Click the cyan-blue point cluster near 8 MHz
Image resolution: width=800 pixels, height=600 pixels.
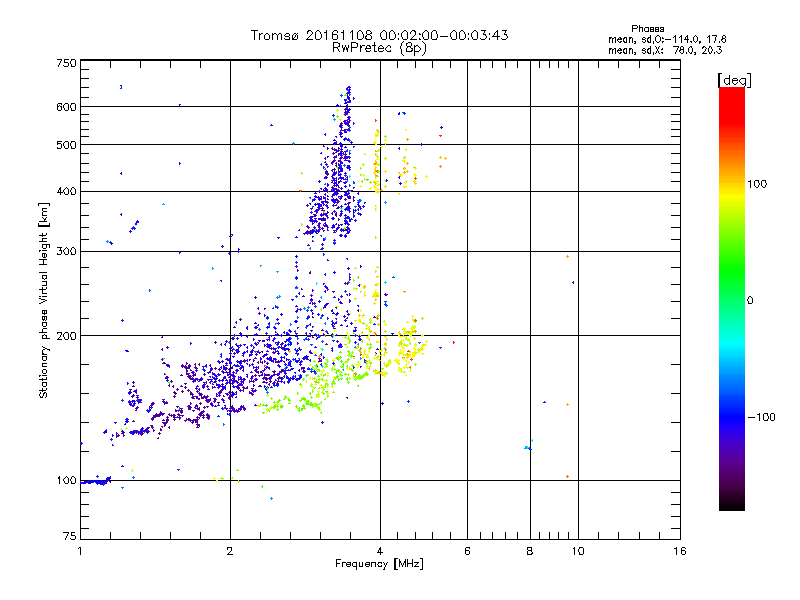click(529, 447)
